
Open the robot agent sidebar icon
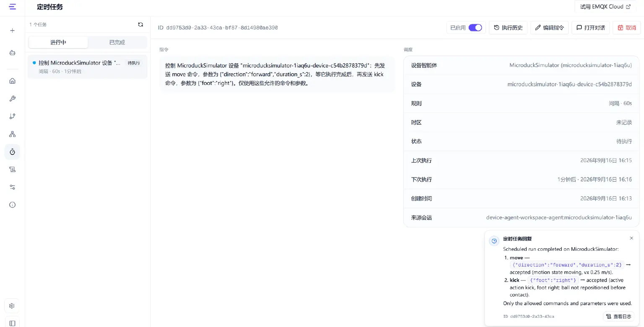[12, 53]
